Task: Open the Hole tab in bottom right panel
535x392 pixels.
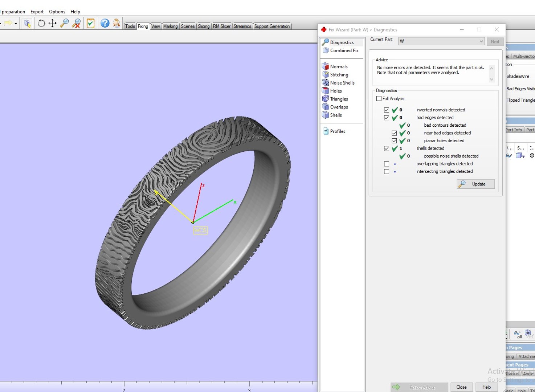Action: coord(522,391)
